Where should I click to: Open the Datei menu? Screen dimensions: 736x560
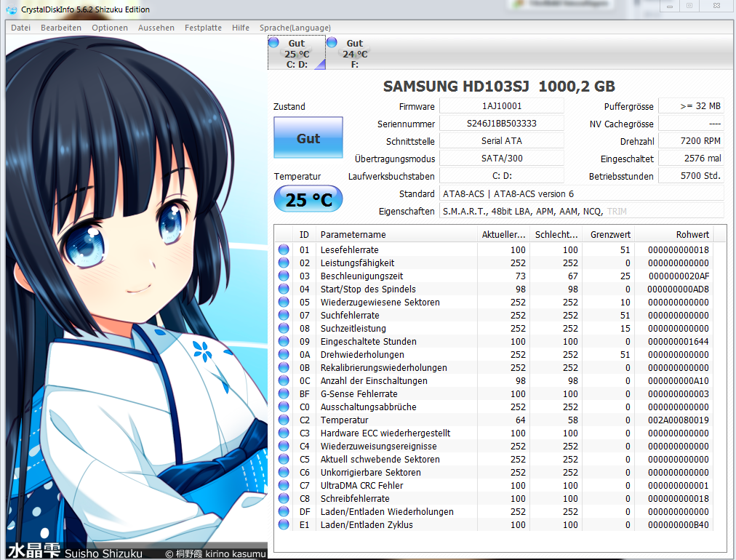coord(20,28)
